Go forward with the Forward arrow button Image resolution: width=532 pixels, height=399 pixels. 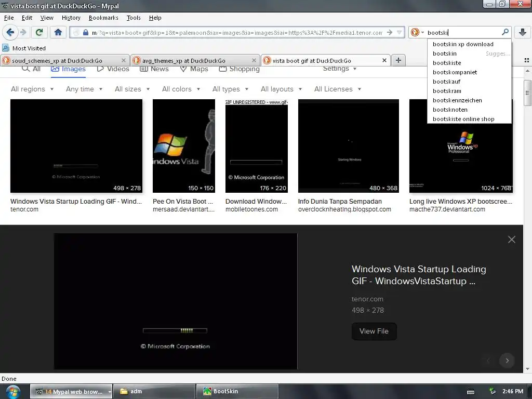(x=23, y=33)
